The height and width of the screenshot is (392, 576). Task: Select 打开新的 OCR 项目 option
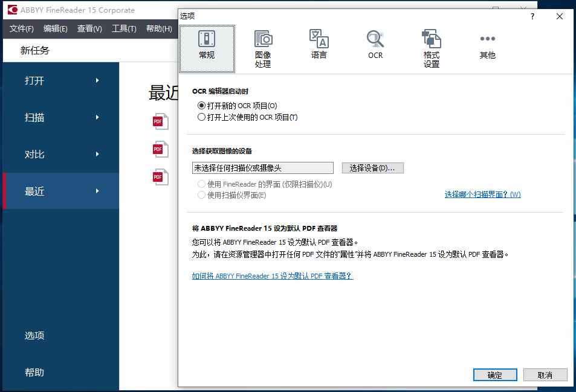(x=201, y=105)
